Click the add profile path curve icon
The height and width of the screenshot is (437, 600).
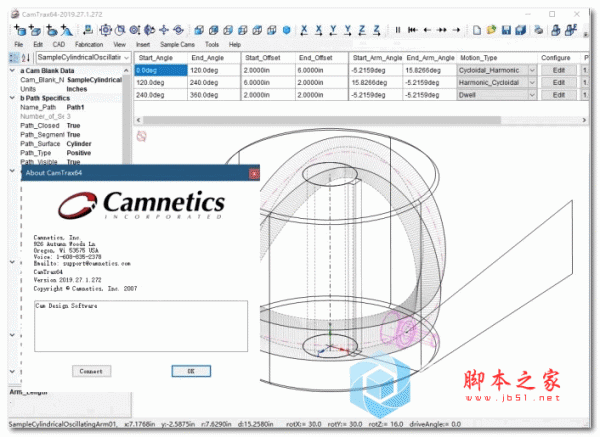click(66, 30)
